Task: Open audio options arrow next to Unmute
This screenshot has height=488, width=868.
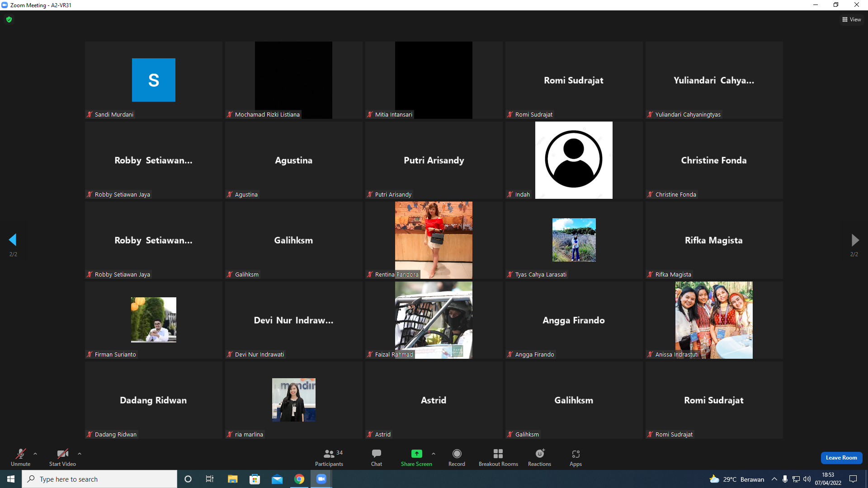Action: 35,454
